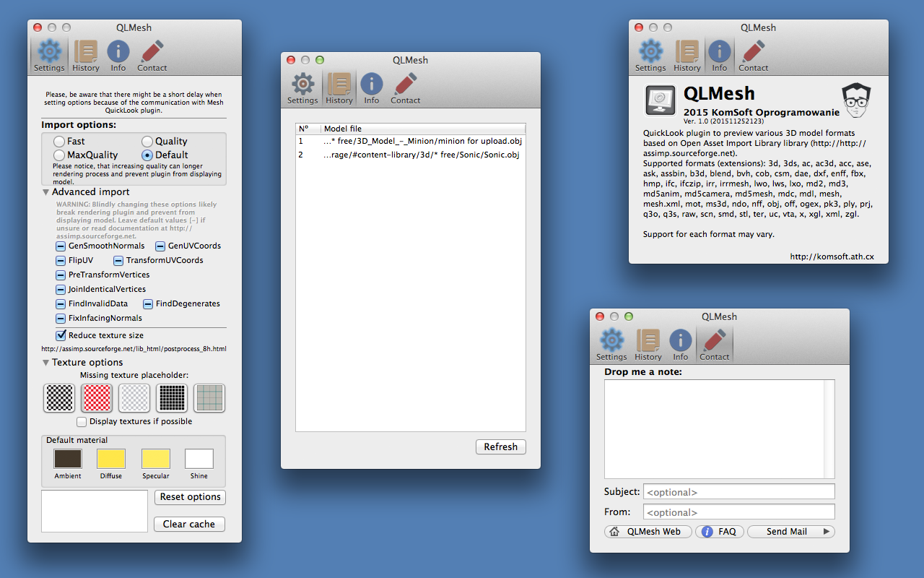Screen dimensions: 924x578
Task: Click Settings gear in the Model file list window
Action: [302, 89]
